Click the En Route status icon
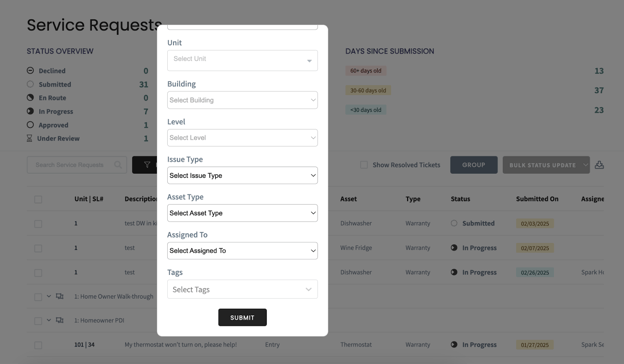The height and width of the screenshot is (364, 624). [x=30, y=97]
